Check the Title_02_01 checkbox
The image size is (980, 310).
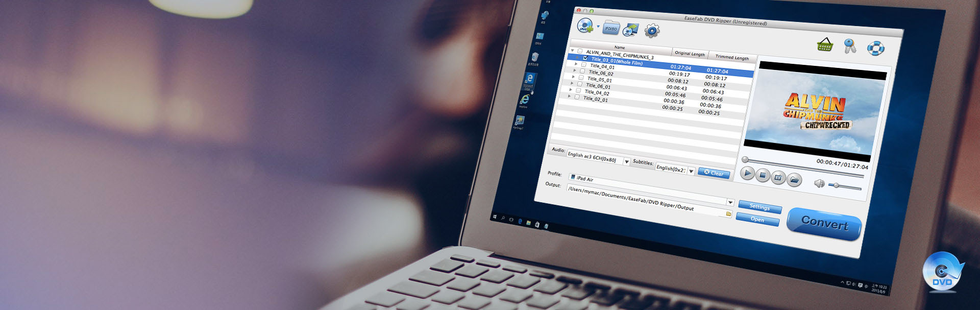(577, 97)
